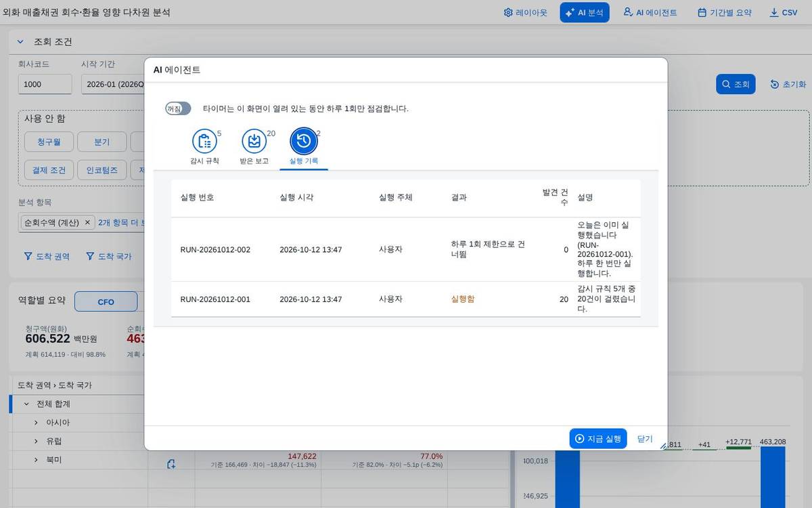Image resolution: width=812 pixels, height=508 pixels.
Task: Click the 회사코드 input field 1000
Action: coord(45,84)
